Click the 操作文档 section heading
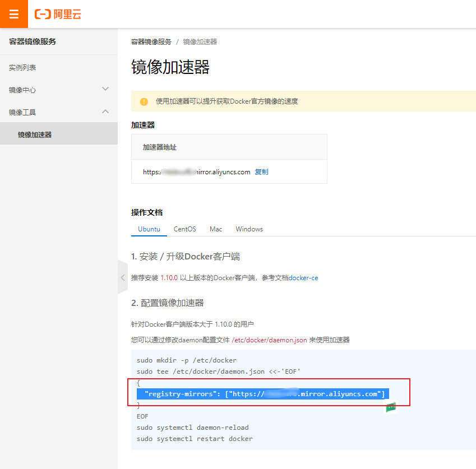 pos(147,212)
